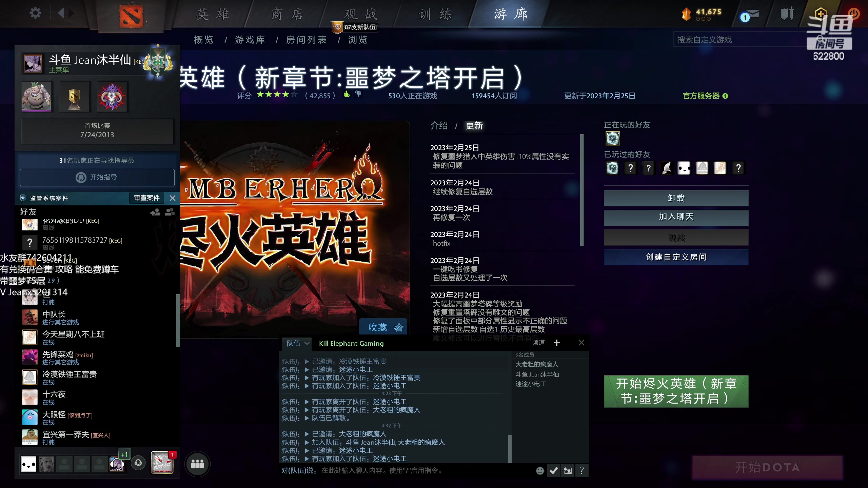Open the 队伍 channel dropdown in chat
The height and width of the screenshot is (488, 868).
[x=297, y=343]
